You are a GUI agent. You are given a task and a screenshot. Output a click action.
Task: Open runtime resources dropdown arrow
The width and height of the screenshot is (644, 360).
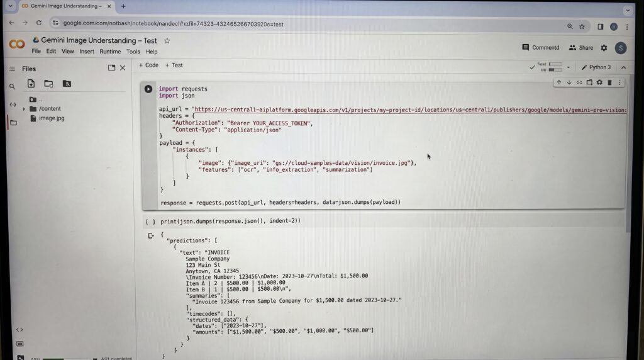[569, 67]
